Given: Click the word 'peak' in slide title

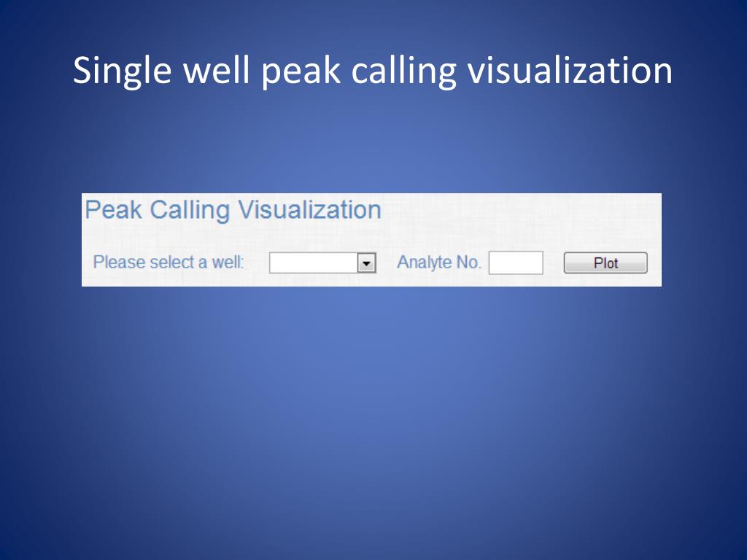Looking at the screenshot, I should coord(301,72).
